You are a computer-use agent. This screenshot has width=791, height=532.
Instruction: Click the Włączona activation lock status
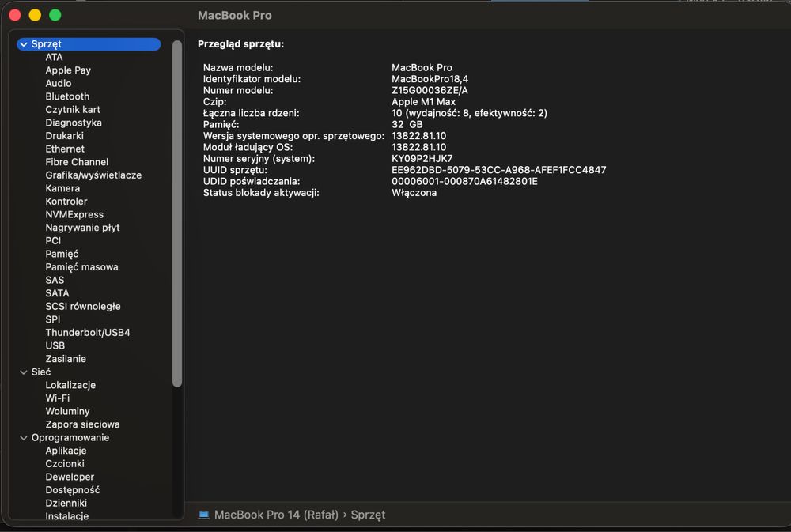click(414, 193)
